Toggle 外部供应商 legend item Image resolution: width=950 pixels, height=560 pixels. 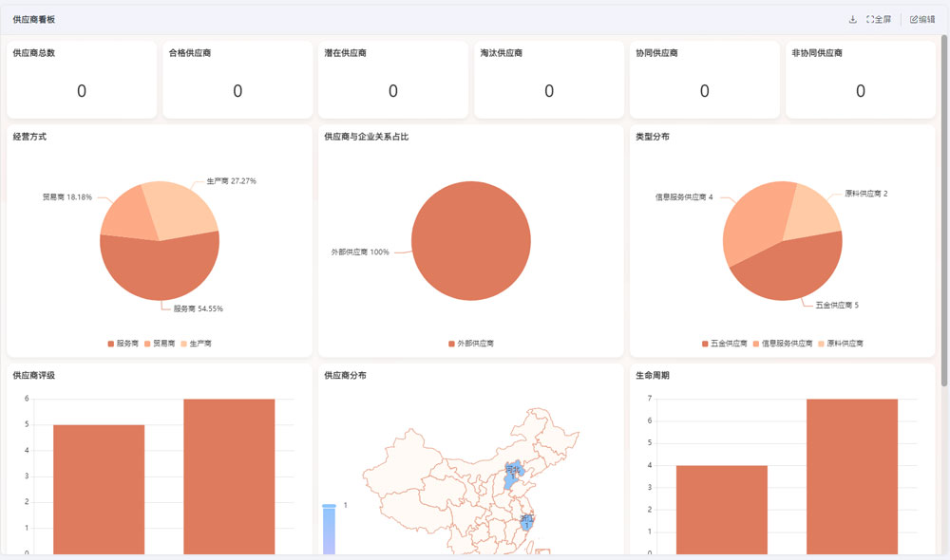pos(471,344)
